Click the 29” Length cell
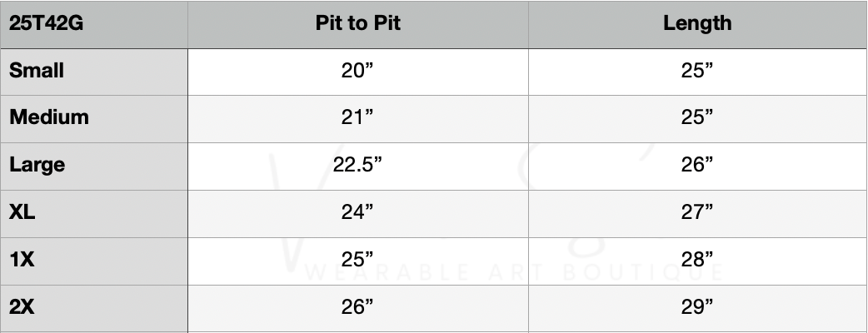Viewport: 868px width, 333px height. pos(697,307)
